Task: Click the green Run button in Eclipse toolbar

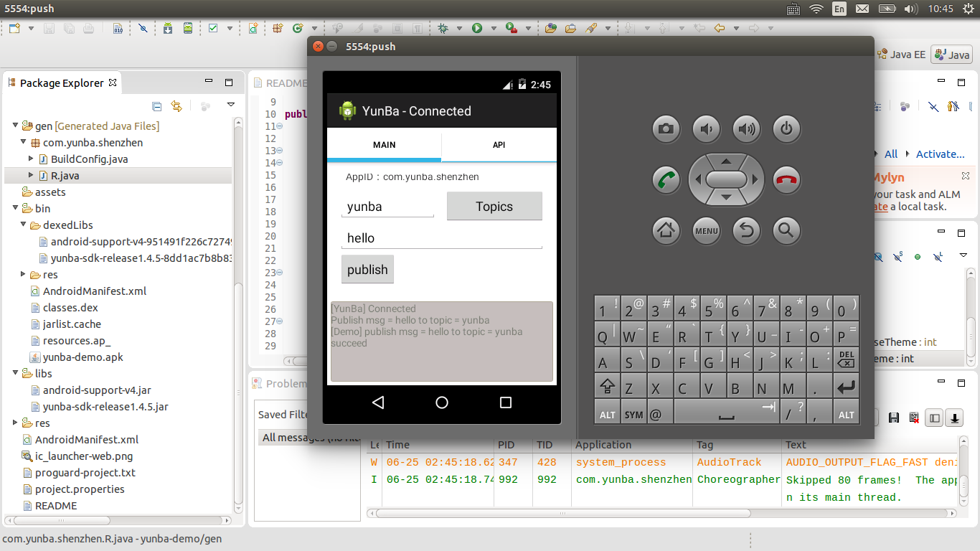Action: [x=477, y=29]
